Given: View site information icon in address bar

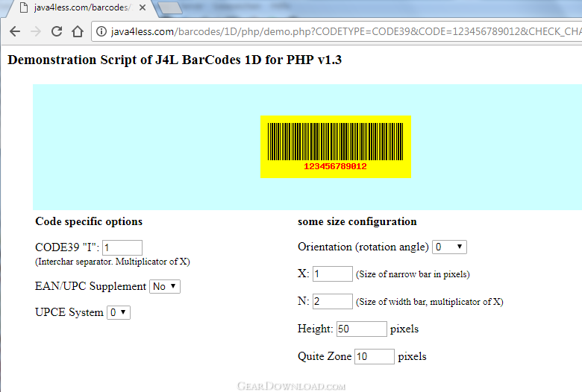Looking at the screenshot, I should (x=101, y=31).
